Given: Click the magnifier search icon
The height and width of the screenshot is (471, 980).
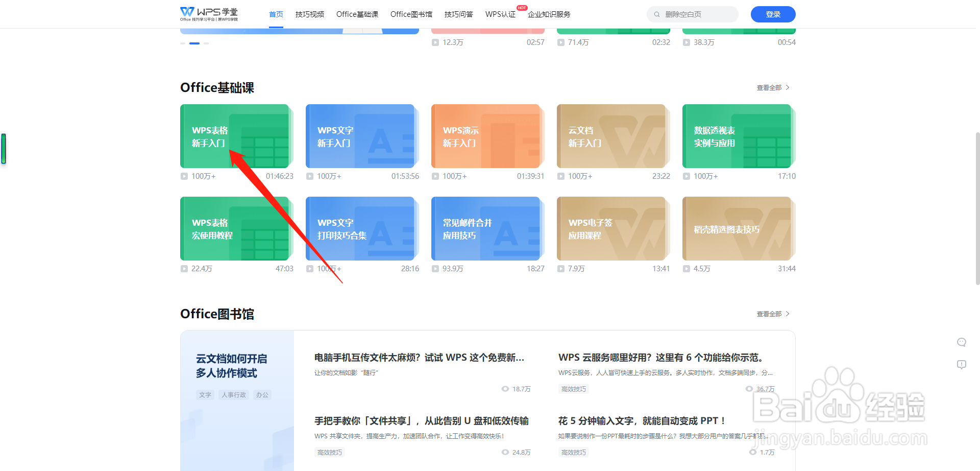Looking at the screenshot, I should (x=657, y=14).
